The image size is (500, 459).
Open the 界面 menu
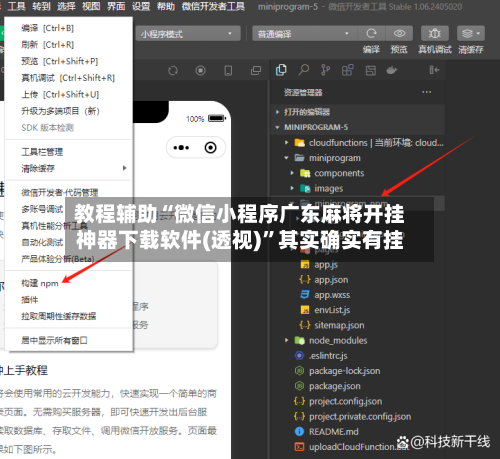(x=116, y=6)
